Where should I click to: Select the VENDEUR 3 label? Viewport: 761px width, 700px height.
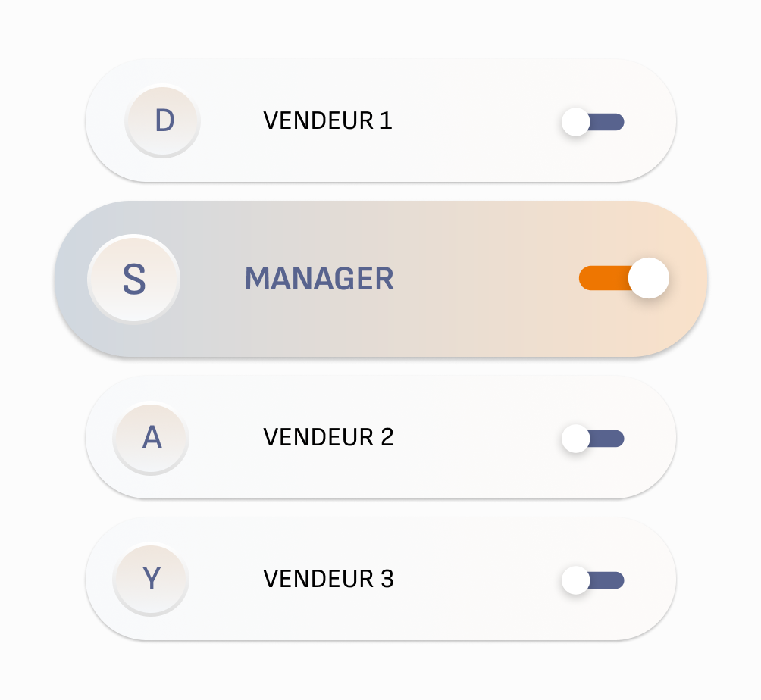pos(328,579)
